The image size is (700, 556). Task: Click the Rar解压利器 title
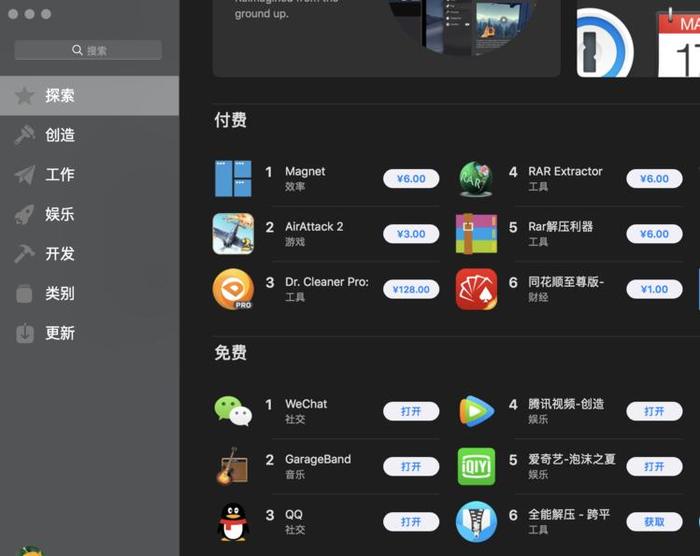(x=560, y=227)
